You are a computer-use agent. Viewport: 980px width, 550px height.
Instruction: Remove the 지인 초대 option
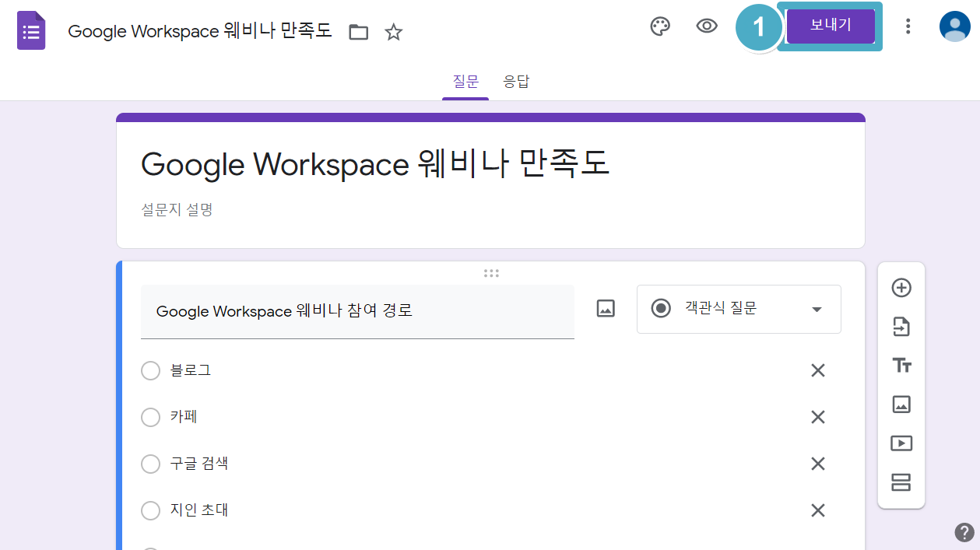pos(818,511)
